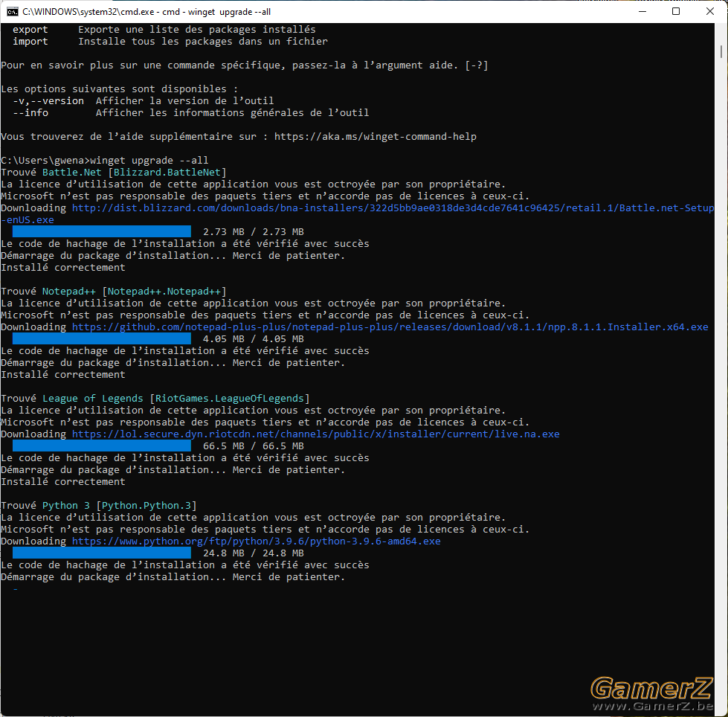Click 'Afficher la version de l'outil' description

[x=184, y=100]
